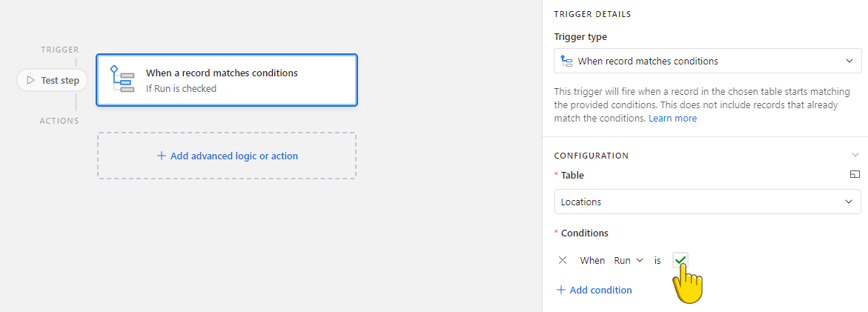Click the plus icon in Add advanced logic

coord(162,156)
